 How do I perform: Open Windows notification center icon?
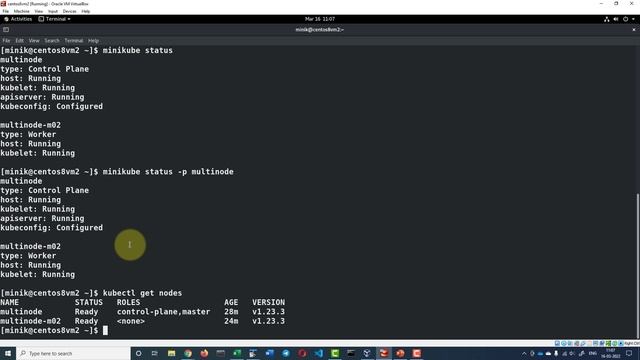[x=629, y=353]
